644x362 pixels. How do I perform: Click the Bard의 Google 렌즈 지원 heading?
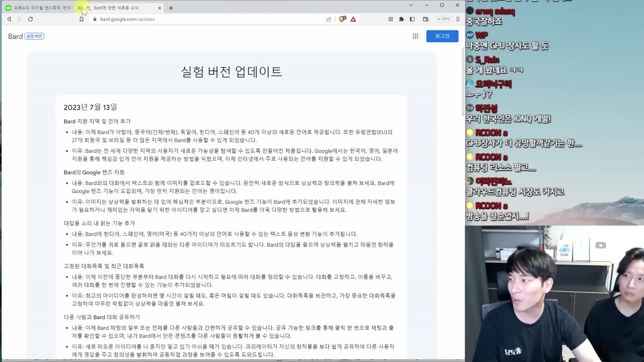click(94, 172)
